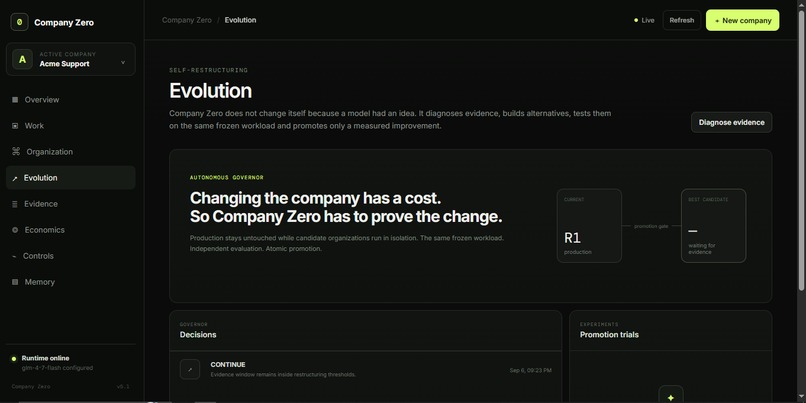This screenshot has width=806, height=403.
Task: Open the Memory section
Action: click(x=71, y=282)
